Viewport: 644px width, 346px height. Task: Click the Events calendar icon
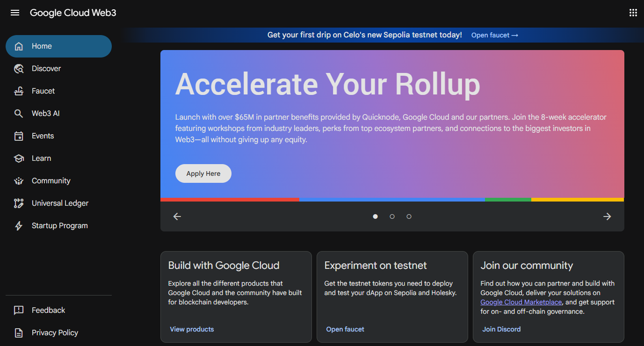pos(19,136)
